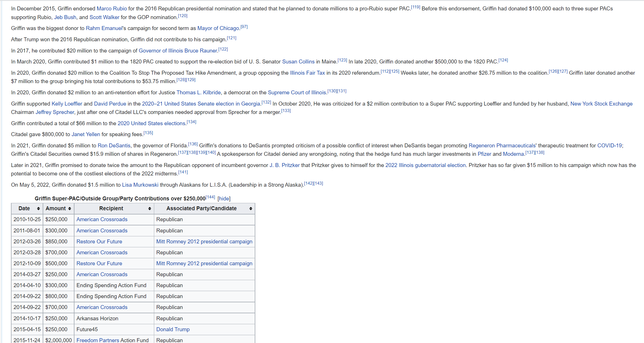Open citation reference [135]

pyautogui.click(x=148, y=133)
